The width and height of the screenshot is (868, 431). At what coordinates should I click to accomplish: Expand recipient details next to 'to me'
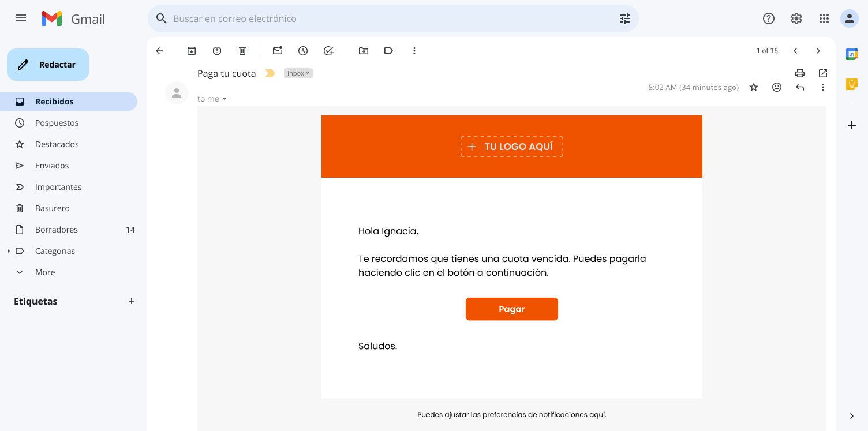coord(225,99)
